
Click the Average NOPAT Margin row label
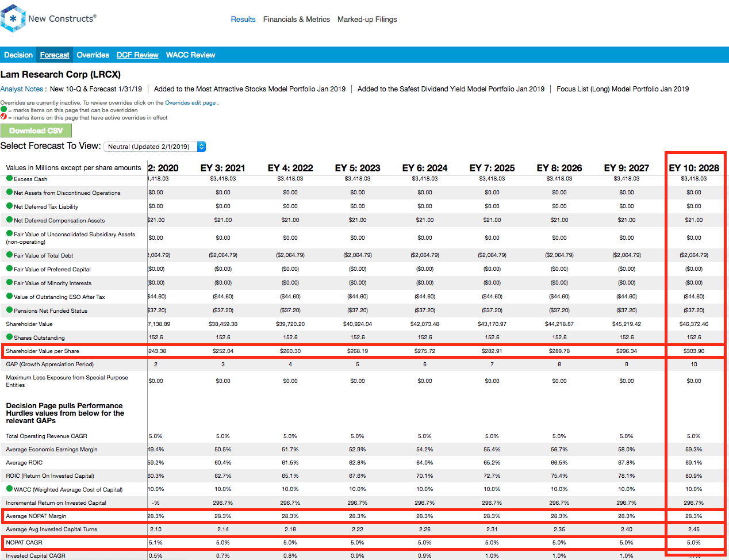pos(36,516)
